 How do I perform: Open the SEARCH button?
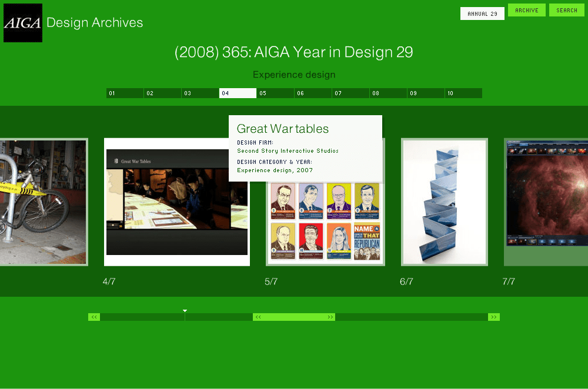[x=567, y=10]
